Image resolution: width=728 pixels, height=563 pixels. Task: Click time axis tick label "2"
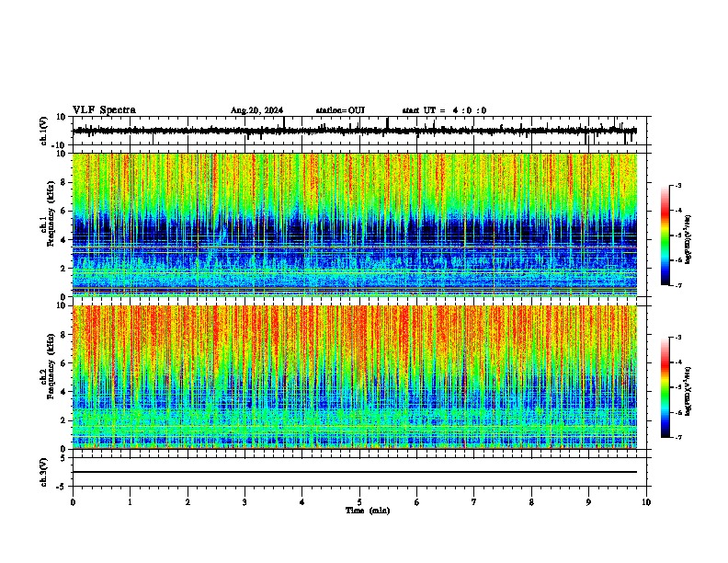188,502
